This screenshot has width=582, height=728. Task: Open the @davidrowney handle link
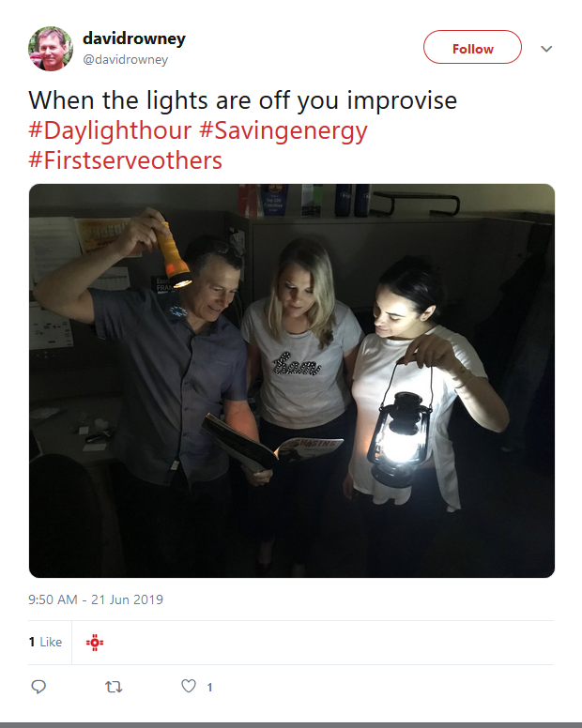tap(126, 60)
